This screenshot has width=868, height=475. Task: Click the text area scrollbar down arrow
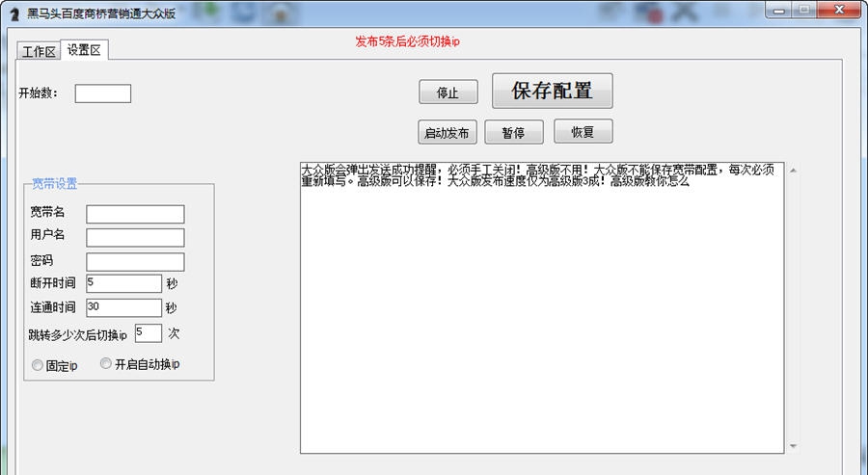(x=794, y=446)
